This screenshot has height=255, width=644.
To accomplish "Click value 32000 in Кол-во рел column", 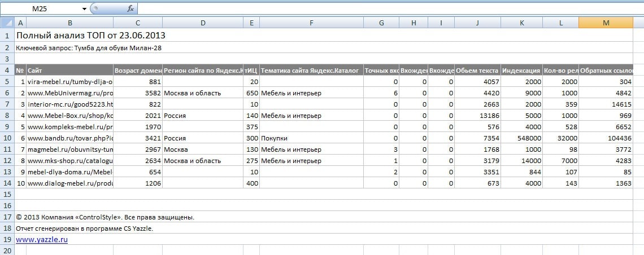I will click(560, 138).
